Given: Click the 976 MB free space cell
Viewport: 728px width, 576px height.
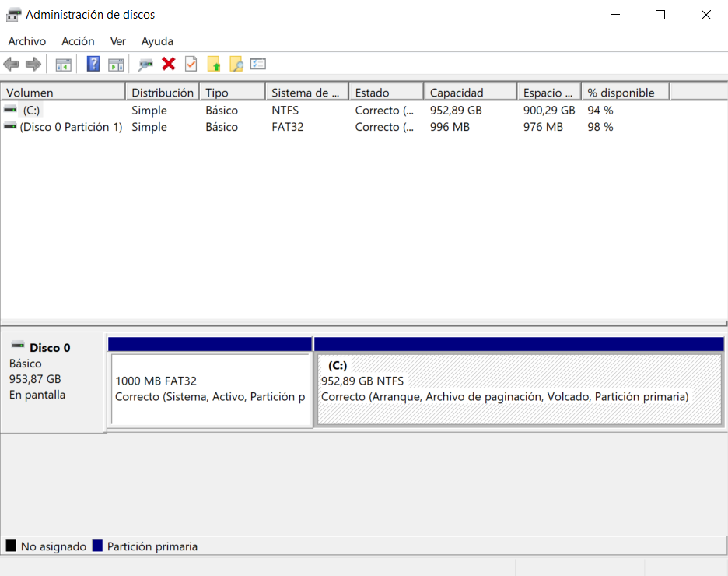Looking at the screenshot, I should tap(543, 127).
